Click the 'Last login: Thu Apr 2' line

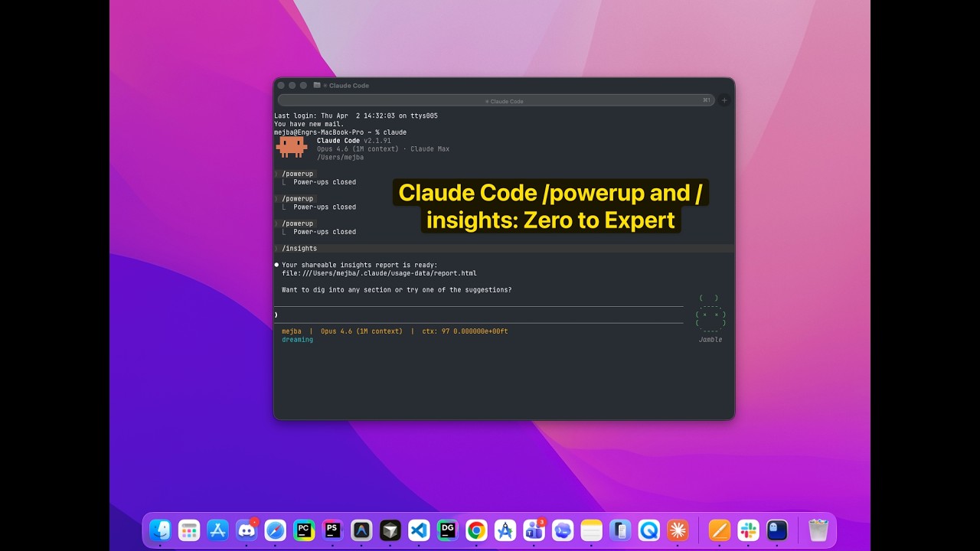[356, 116]
